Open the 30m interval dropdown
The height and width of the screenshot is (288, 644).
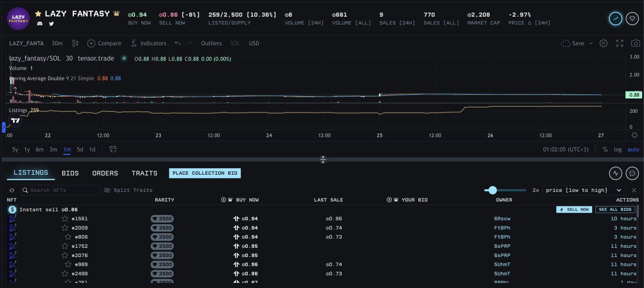57,43
